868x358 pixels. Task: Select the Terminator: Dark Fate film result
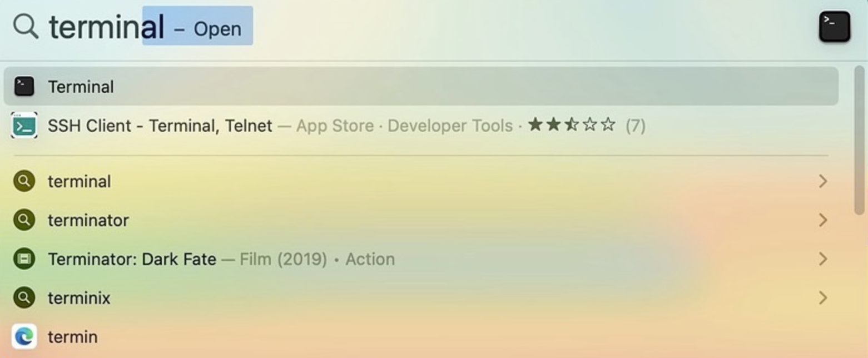point(132,259)
